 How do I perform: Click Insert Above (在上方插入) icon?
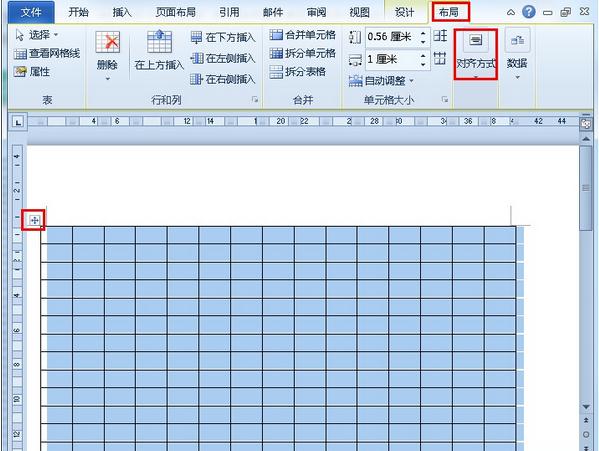click(159, 41)
